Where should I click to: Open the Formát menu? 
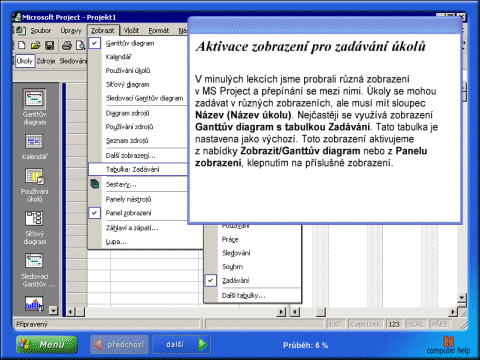pyautogui.click(x=159, y=31)
